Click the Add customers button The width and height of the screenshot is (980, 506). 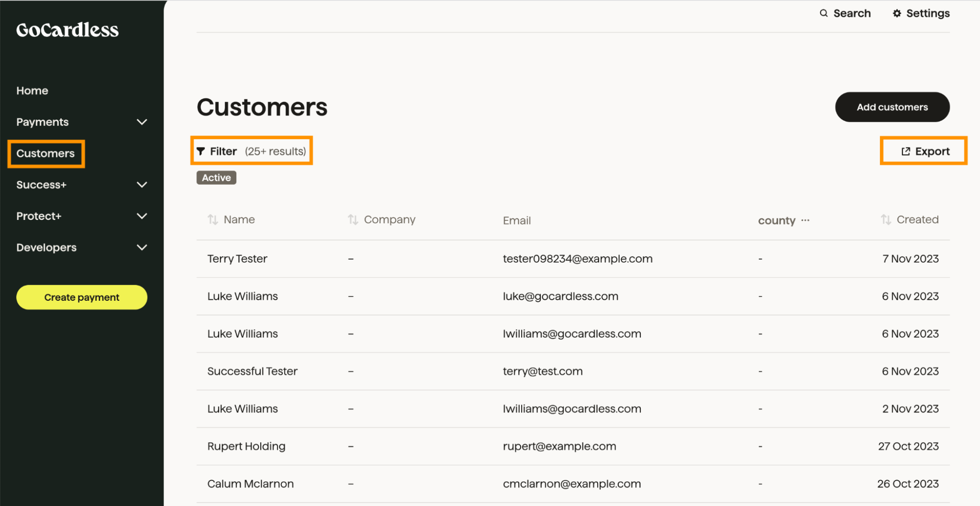892,107
